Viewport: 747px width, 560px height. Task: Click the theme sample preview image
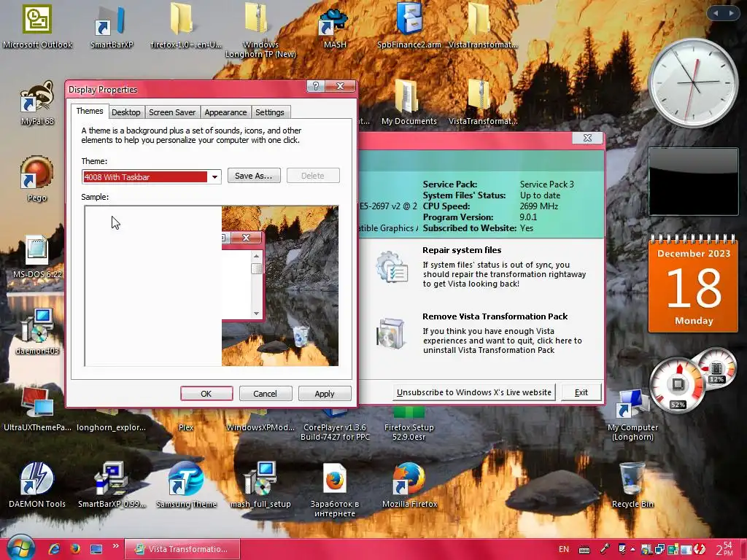pos(212,286)
